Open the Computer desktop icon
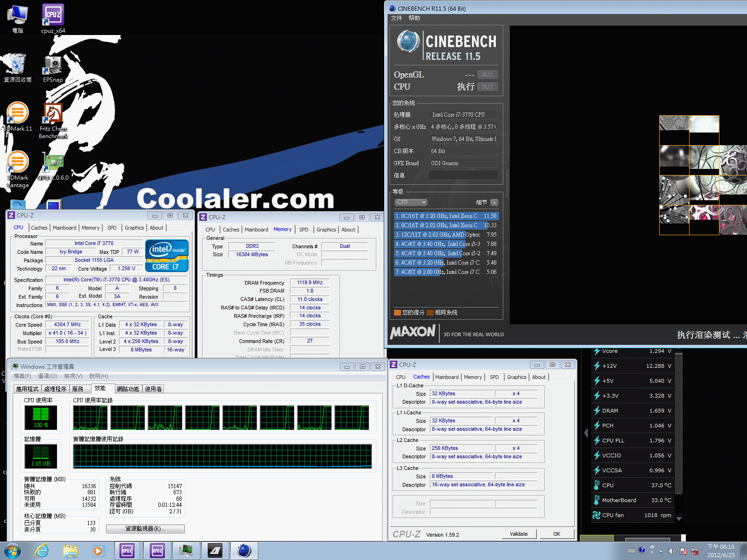The height and width of the screenshot is (560, 747). coord(17,19)
